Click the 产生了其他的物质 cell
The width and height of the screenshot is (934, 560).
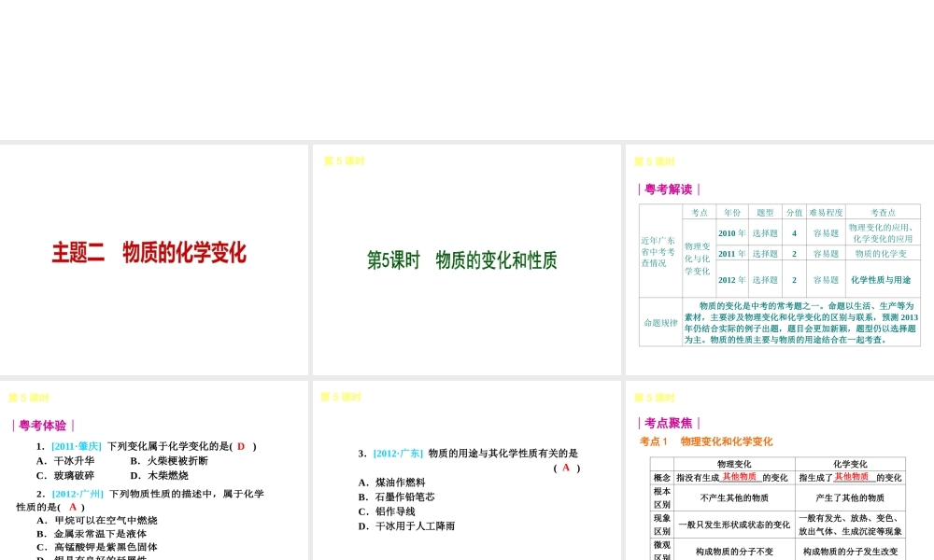850,497
